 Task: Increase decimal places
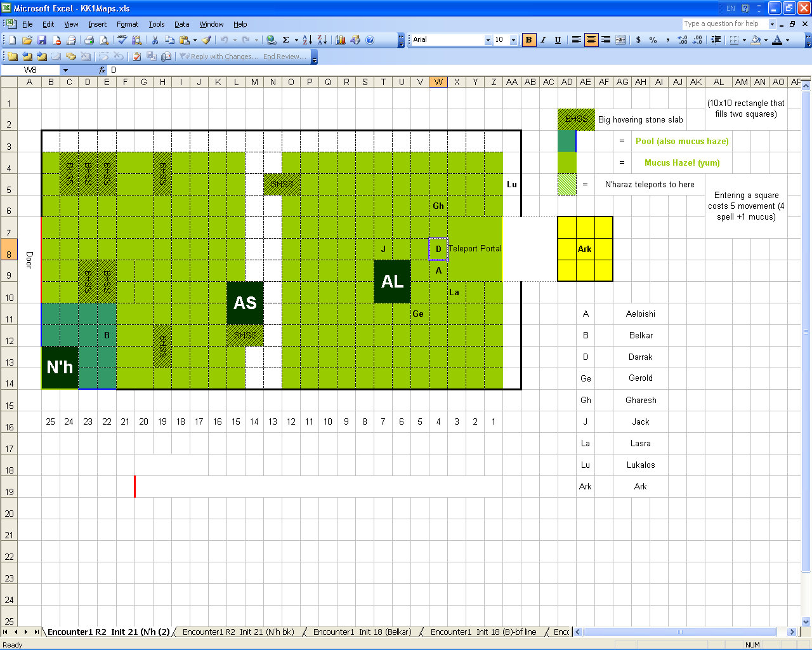pyautogui.click(x=683, y=40)
